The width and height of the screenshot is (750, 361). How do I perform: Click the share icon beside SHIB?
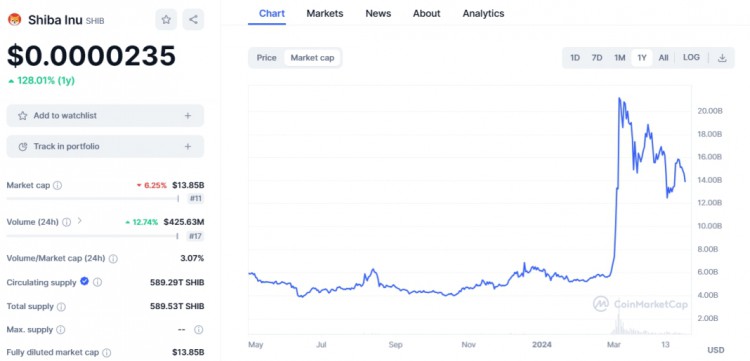[x=193, y=20]
